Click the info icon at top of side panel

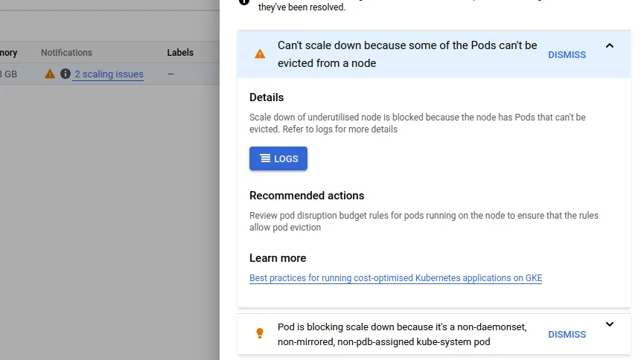pos(243,2)
